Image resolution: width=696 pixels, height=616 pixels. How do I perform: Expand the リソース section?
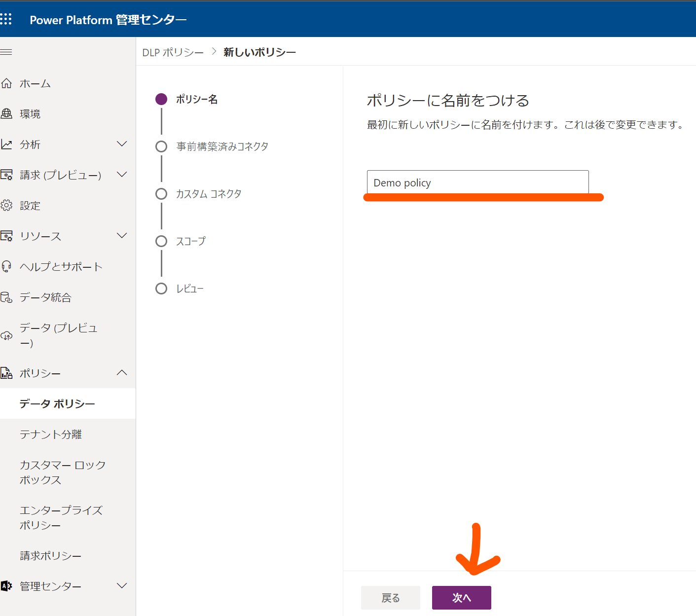[122, 236]
